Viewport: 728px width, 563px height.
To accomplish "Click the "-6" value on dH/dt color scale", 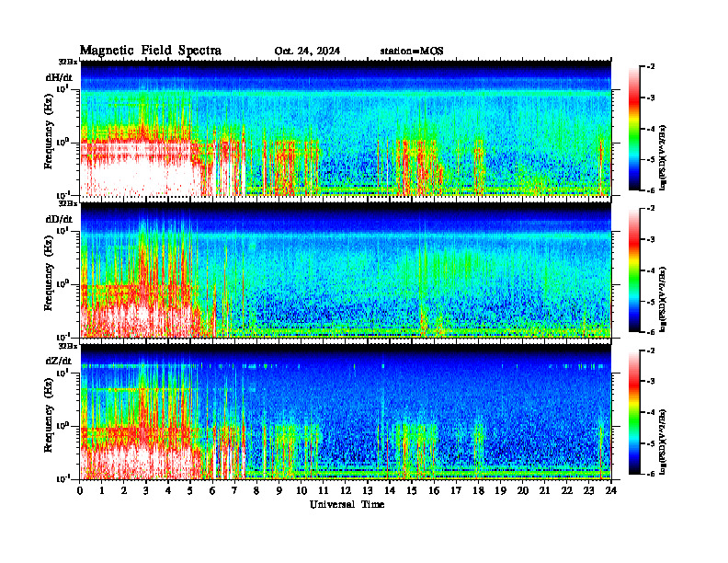I will coord(651,190).
